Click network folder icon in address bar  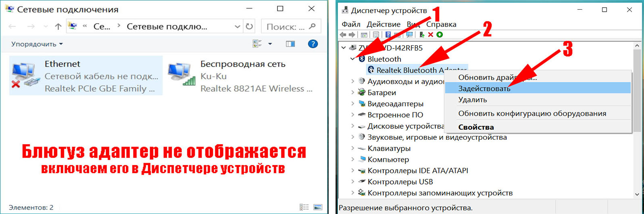73,26
